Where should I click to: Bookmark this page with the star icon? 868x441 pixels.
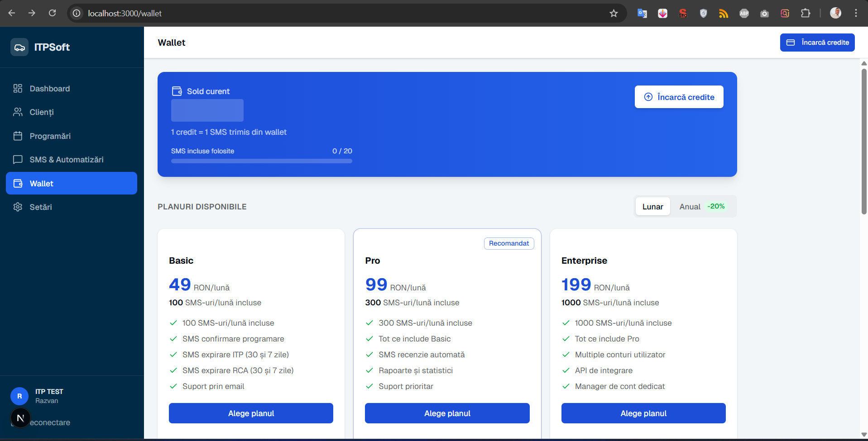(x=614, y=14)
